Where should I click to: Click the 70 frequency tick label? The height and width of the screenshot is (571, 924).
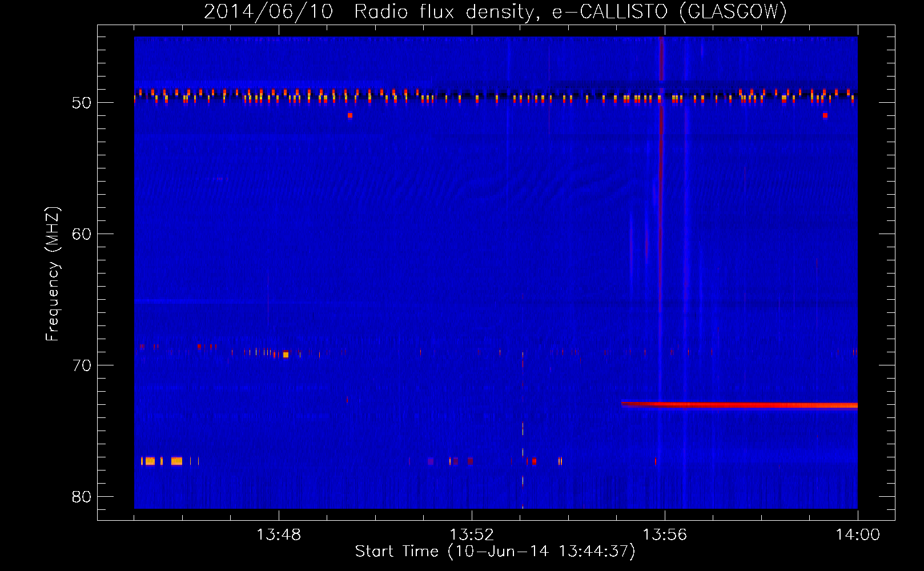point(82,365)
